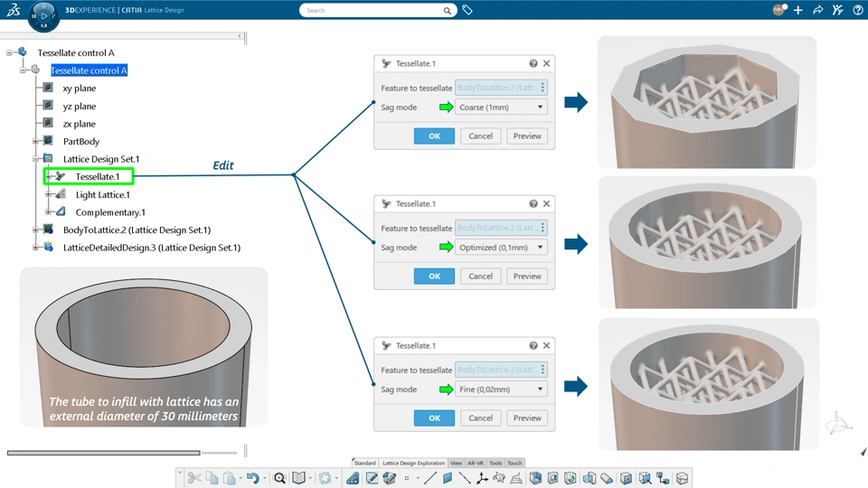Select the Plane tool icon

click(x=448, y=478)
